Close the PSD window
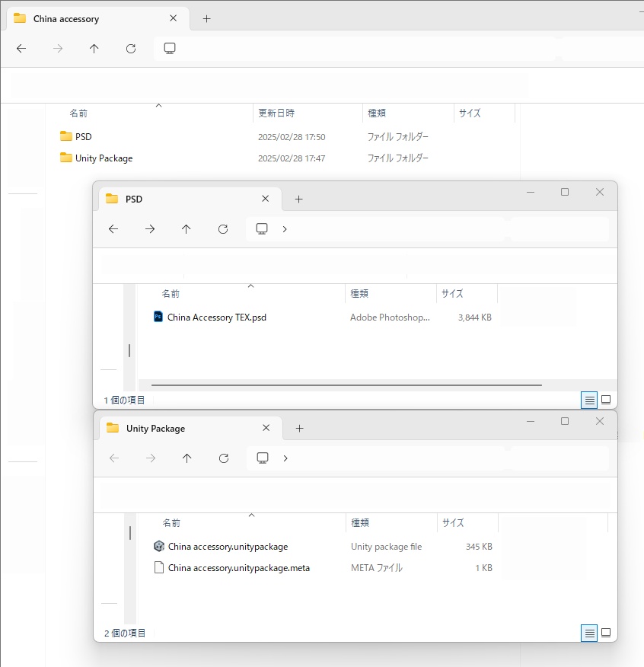The height and width of the screenshot is (667, 644). tap(600, 193)
